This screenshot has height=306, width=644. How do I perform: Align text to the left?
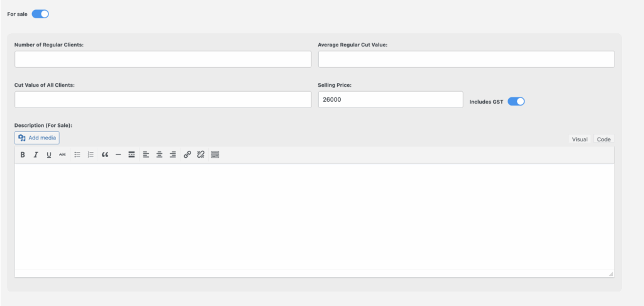(146, 155)
